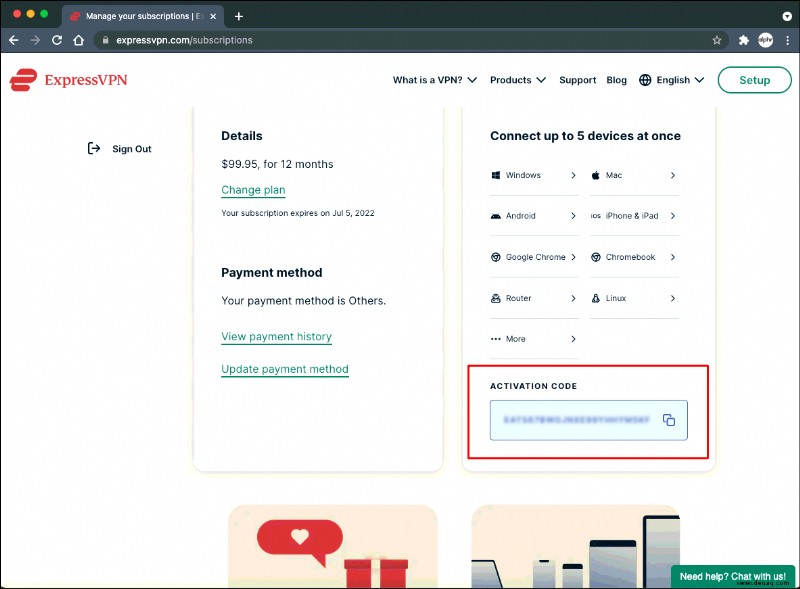Expand the Windows row chevron
Image resolution: width=800 pixels, height=589 pixels.
(x=573, y=175)
